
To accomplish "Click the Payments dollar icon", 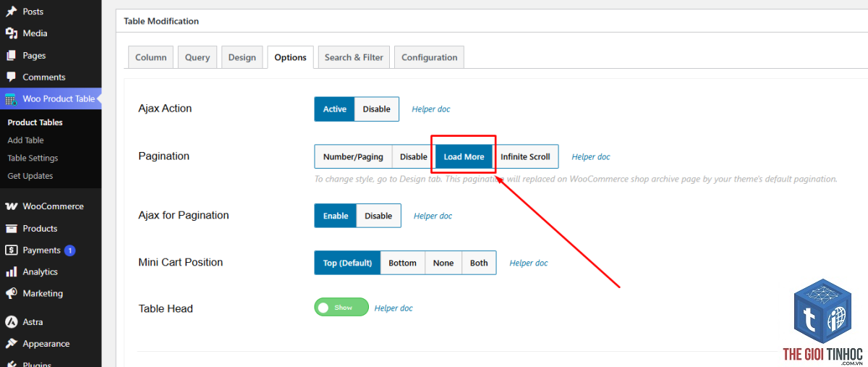I will [12, 250].
